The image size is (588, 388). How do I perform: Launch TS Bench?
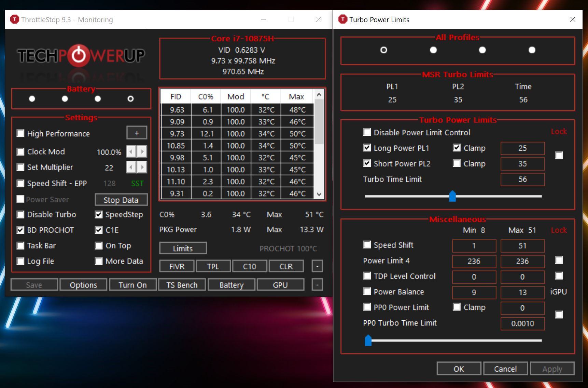[x=182, y=285]
